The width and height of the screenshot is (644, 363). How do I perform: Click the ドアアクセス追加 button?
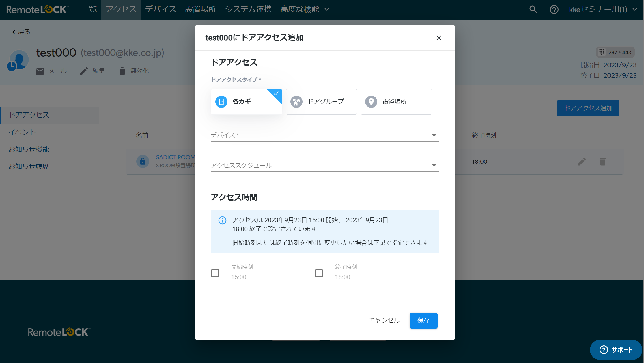pyautogui.click(x=588, y=108)
